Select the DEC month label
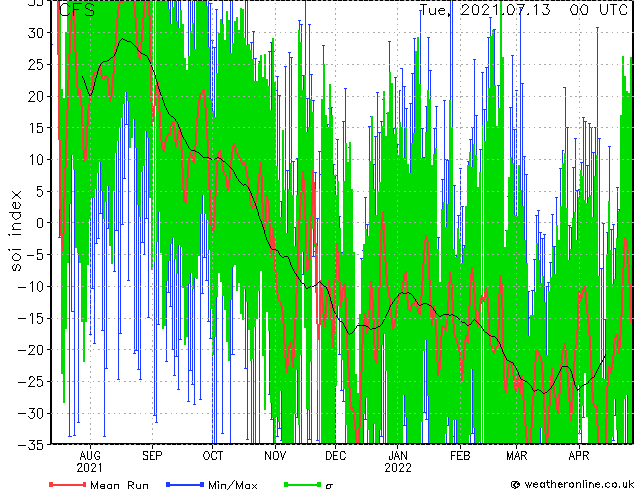Viewport: 634px width, 490px height. [336, 456]
